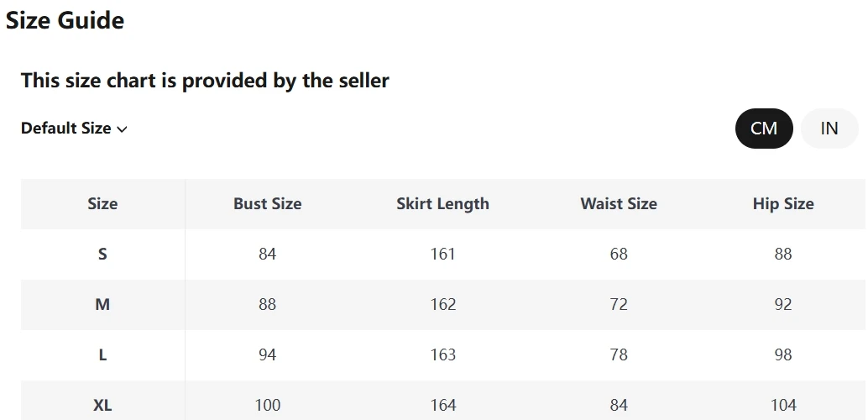The image size is (868, 420).
Task: Click waist value 78 for size L
Action: pos(619,354)
